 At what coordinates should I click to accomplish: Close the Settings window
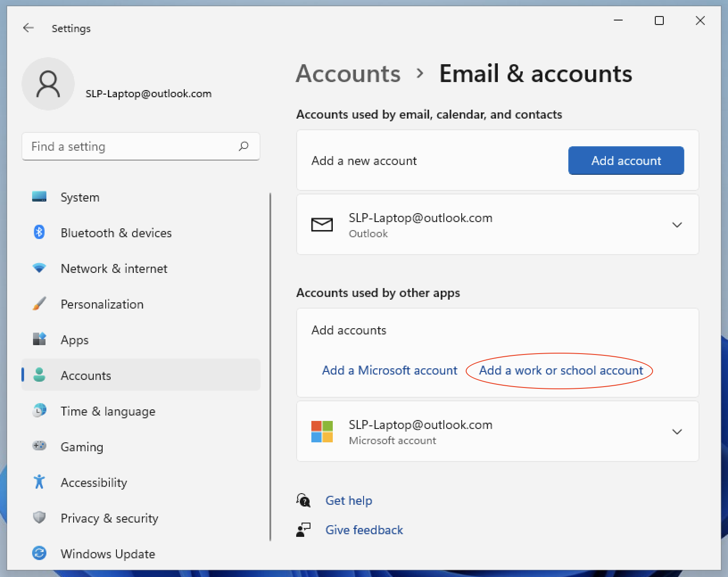tap(700, 21)
